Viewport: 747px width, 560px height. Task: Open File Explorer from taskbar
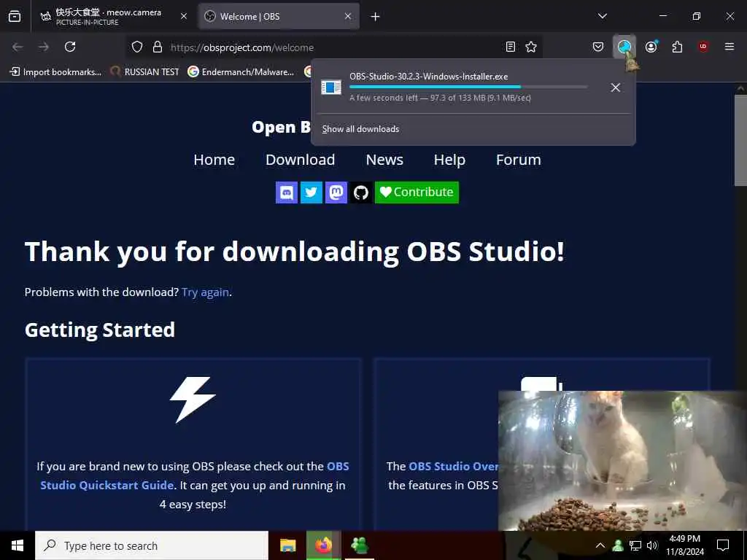[287, 545]
